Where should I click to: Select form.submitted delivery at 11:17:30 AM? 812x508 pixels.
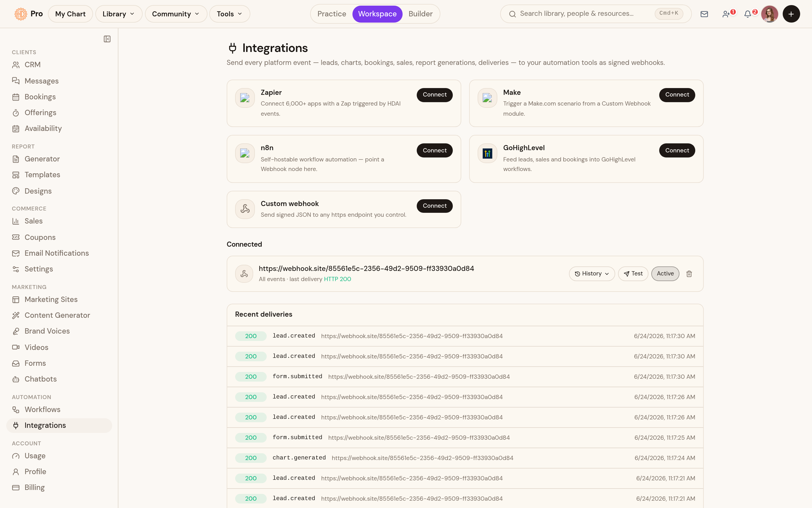click(x=465, y=377)
